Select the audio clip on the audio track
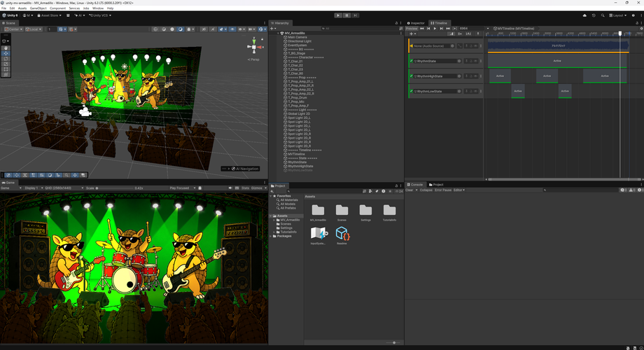The width and height of the screenshot is (644, 350). pos(558,45)
